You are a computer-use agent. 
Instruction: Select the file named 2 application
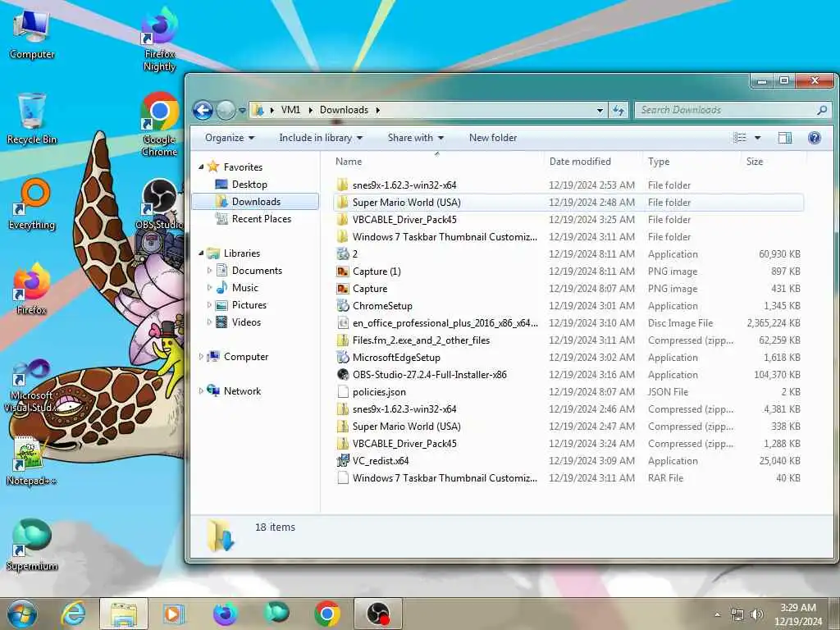coord(568,254)
